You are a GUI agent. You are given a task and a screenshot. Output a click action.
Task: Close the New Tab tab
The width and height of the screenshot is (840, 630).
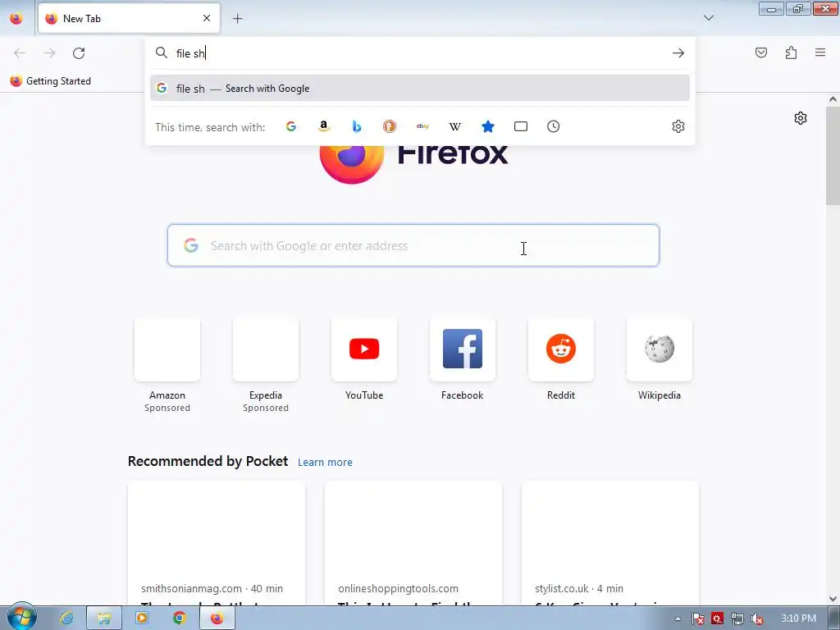click(207, 18)
